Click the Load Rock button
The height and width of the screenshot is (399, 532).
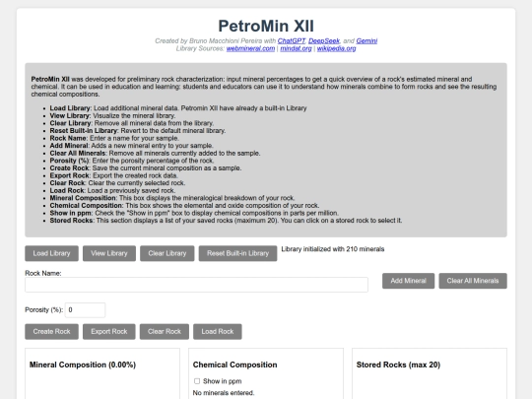coord(218,331)
